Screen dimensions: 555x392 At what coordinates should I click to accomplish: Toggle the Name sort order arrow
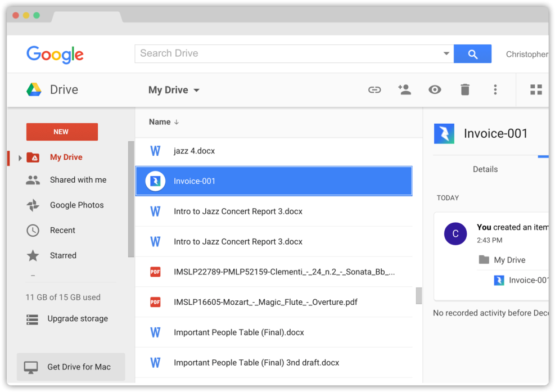(175, 121)
